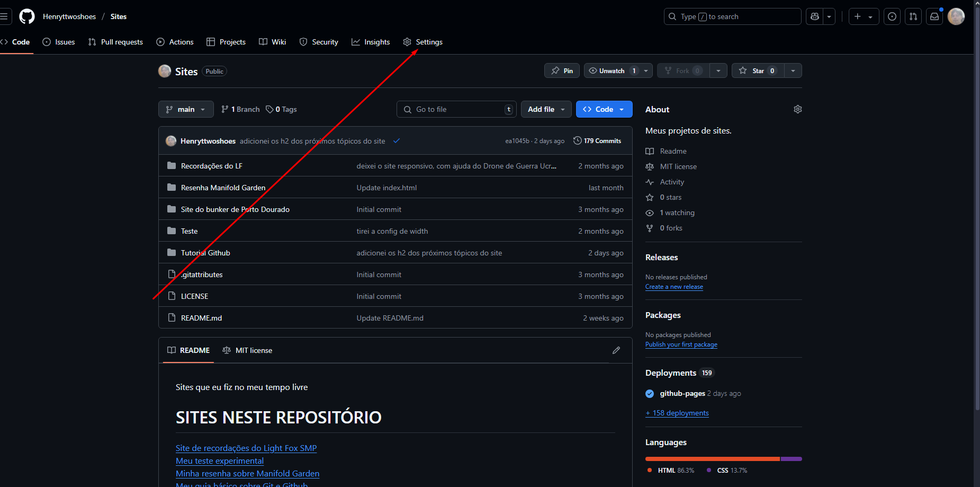Open the Wiki tab

273,42
